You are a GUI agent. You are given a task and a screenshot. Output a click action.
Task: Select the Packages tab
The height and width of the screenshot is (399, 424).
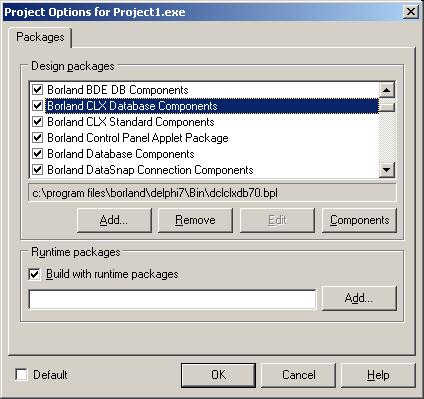point(40,37)
